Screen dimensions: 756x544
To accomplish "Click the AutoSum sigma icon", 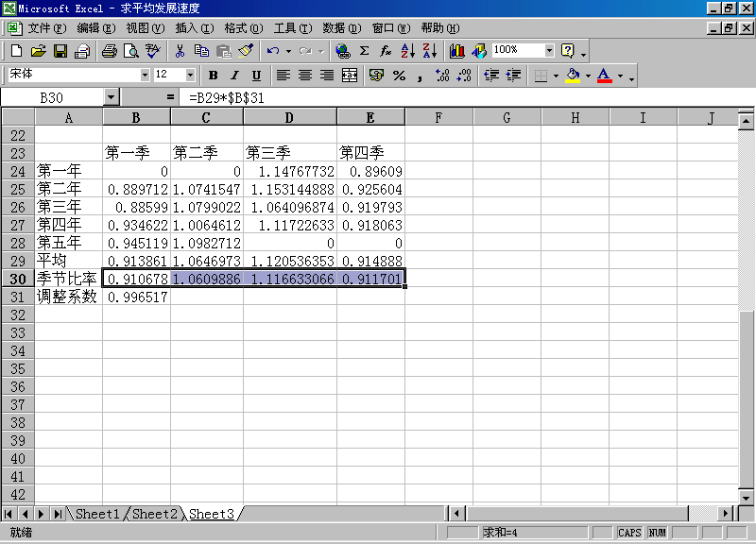I will click(x=364, y=51).
